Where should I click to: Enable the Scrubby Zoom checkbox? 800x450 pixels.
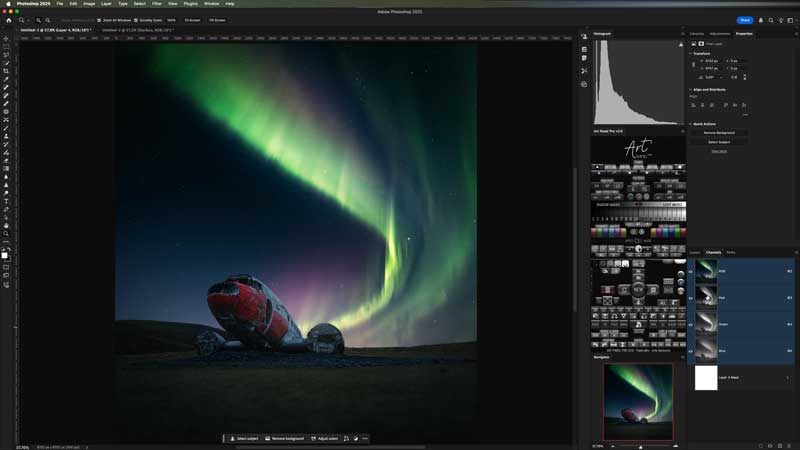(x=138, y=20)
